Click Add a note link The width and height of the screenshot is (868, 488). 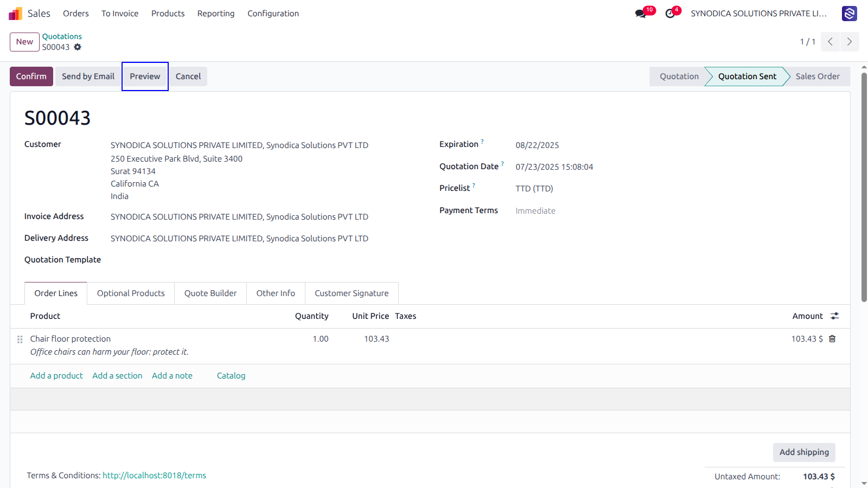pyautogui.click(x=172, y=376)
